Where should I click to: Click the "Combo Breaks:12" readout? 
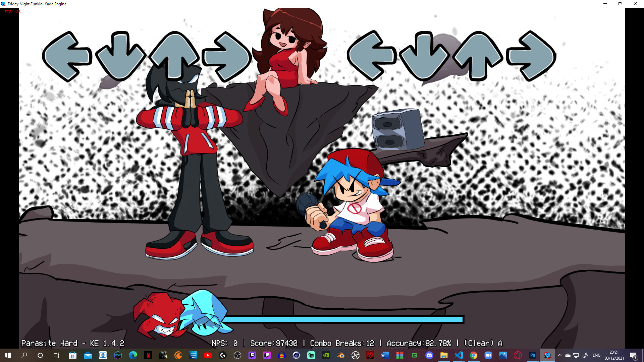[342, 343]
